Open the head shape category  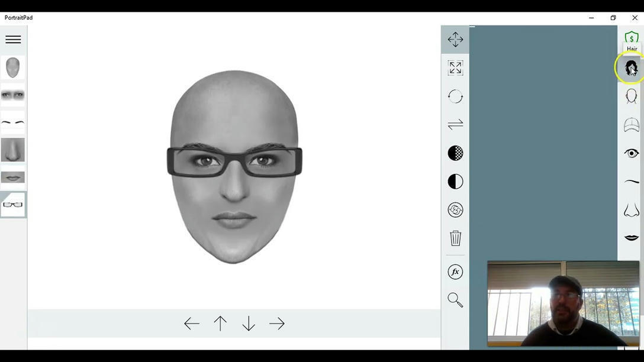coord(631,96)
